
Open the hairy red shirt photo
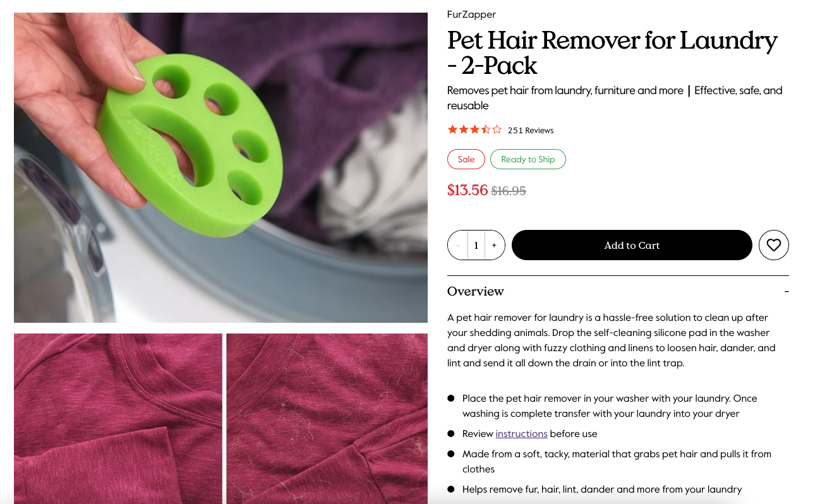[x=327, y=419]
